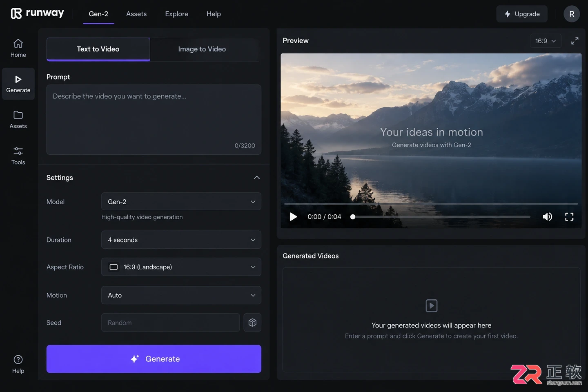Open the user profile avatar R

coord(572,14)
